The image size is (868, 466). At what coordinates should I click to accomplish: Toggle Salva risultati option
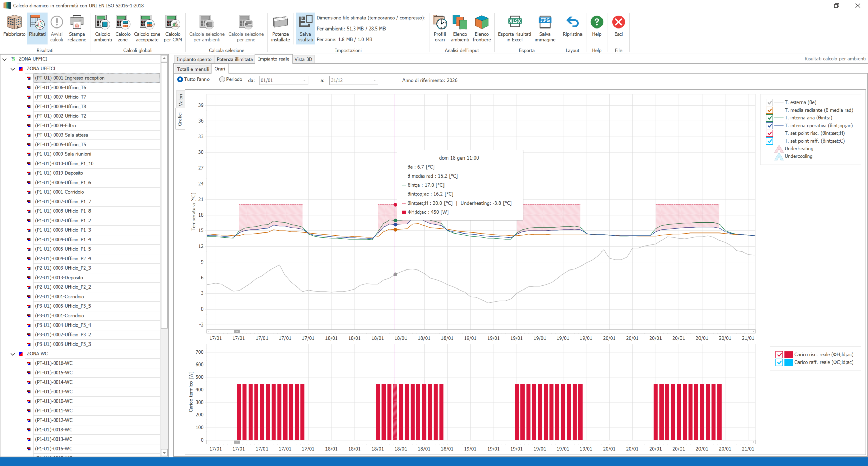point(305,28)
